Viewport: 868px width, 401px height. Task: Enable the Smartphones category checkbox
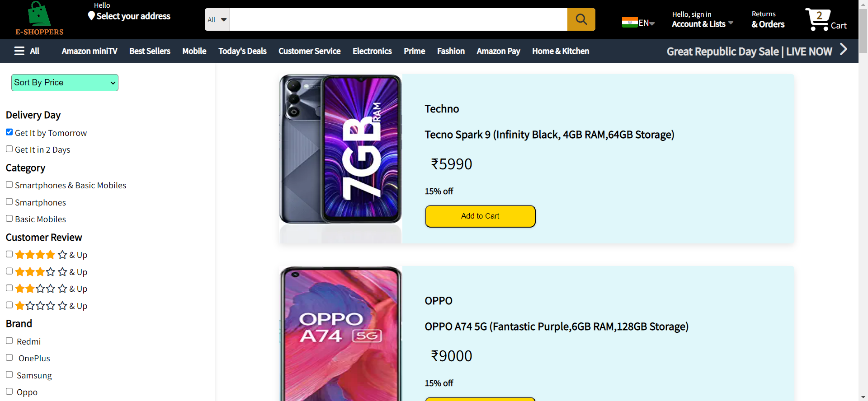tap(9, 202)
